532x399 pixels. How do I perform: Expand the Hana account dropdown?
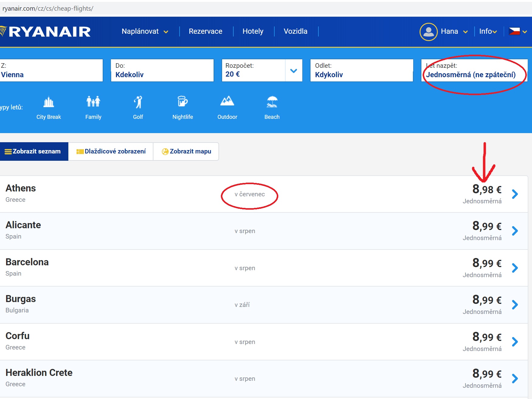(465, 32)
